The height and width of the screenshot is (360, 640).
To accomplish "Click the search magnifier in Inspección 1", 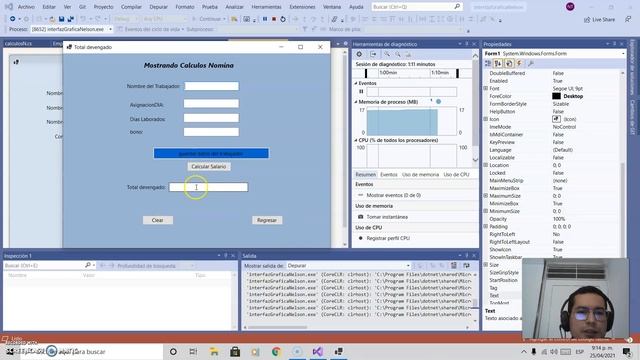I will click(x=88, y=265).
